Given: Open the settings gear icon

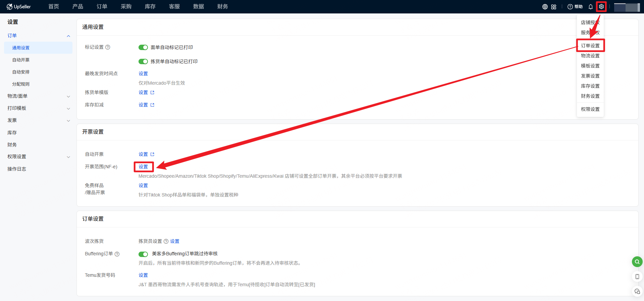Looking at the screenshot, I should pos(601,7).
